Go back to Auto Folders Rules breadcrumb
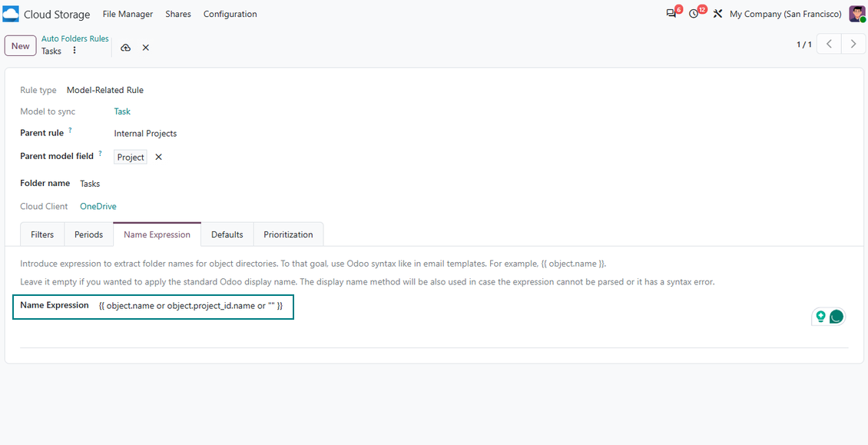Screen dimensions: 868x445 tap(75, 38)
